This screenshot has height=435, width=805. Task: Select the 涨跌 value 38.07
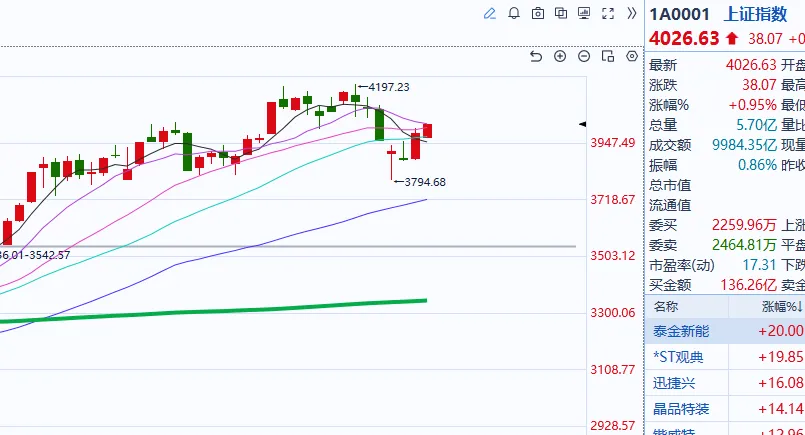tap(759, 85)
